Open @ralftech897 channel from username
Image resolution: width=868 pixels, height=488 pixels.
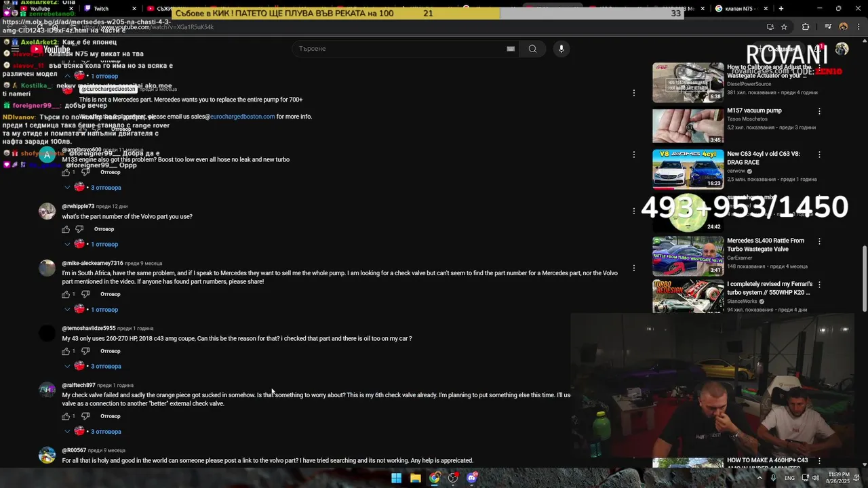(79, 385)
